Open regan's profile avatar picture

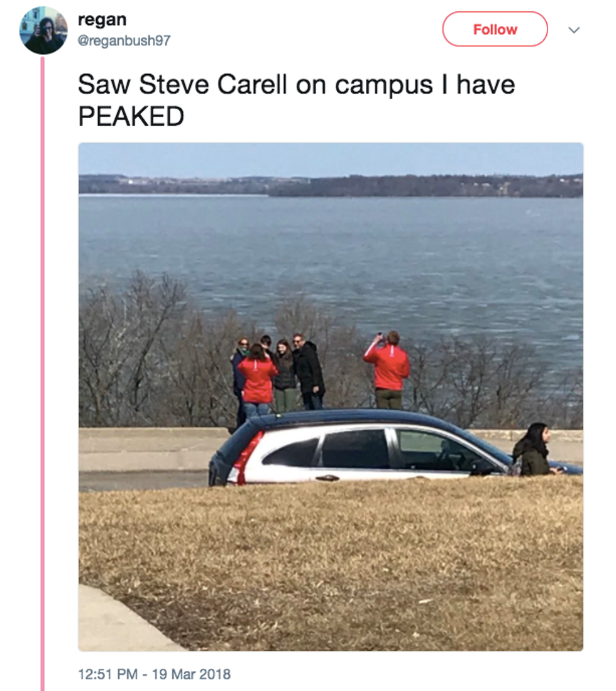(43, 30)
